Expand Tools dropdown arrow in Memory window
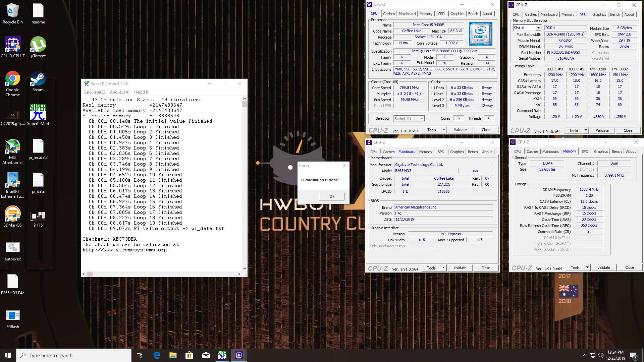Screen dimensions: 644x362 pos(587,267)
